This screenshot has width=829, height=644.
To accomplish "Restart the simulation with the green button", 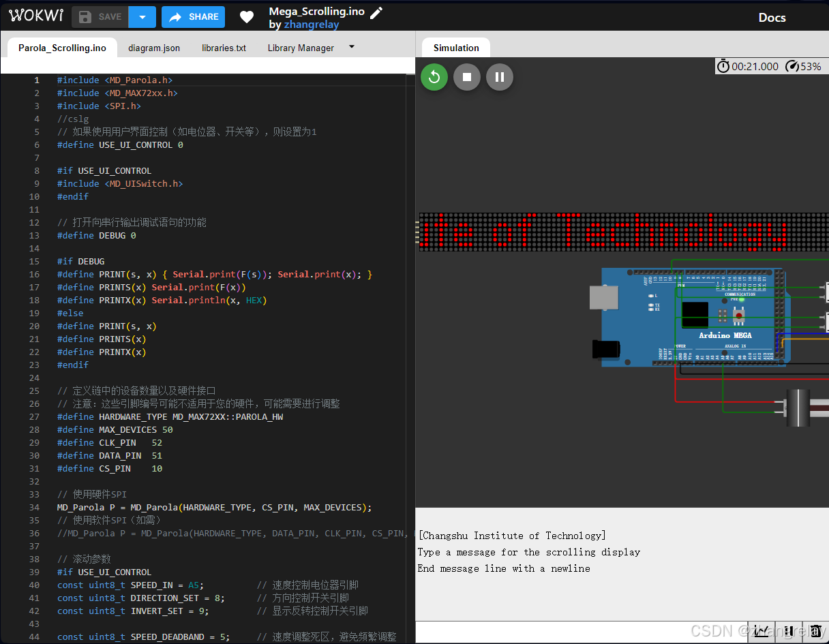I will tap(434, 77).
